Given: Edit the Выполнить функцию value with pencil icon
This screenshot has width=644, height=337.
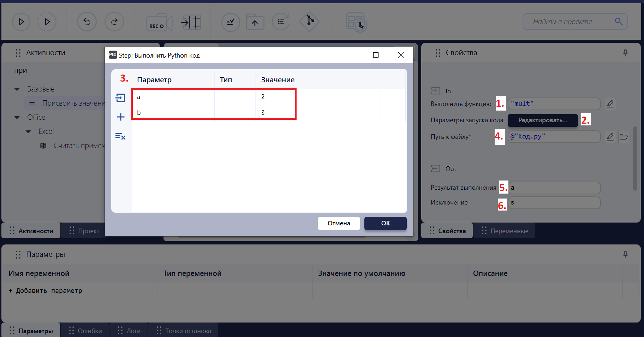Looking at the screenshot, I should (610, 104).
